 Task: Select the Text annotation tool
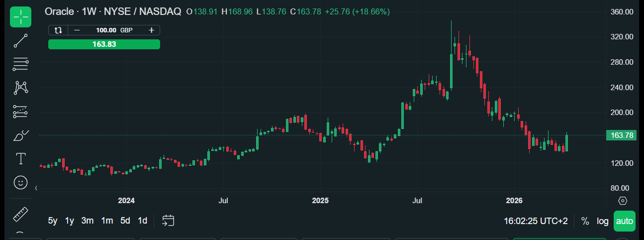click(20, 159)
